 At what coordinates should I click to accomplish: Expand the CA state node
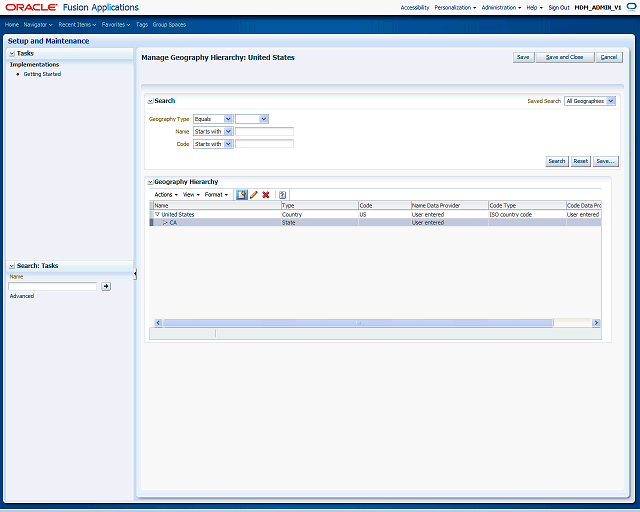click(165, 223)
